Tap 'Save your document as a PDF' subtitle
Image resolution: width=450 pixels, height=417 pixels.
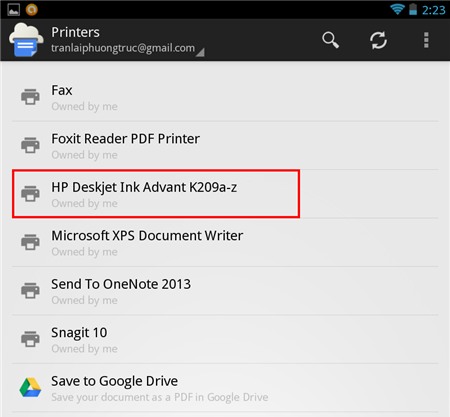click(x=160, y=397)
